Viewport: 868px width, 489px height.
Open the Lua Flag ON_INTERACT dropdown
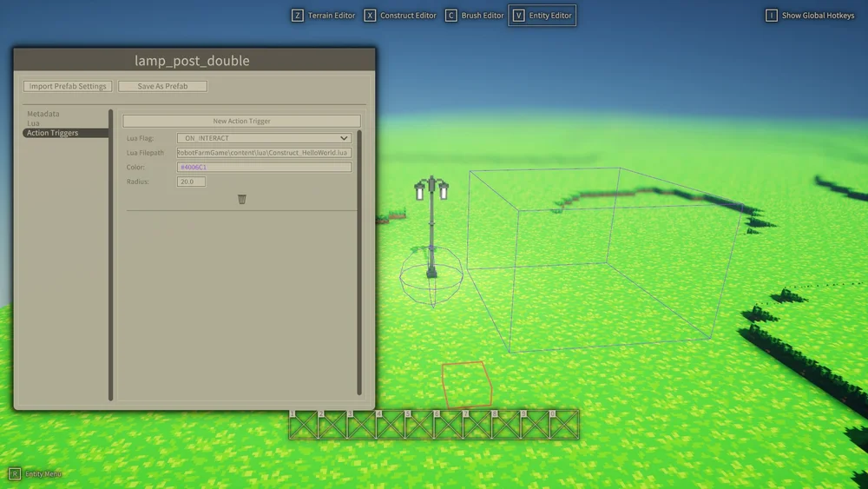pyautogui.click(x=264, y=138)
